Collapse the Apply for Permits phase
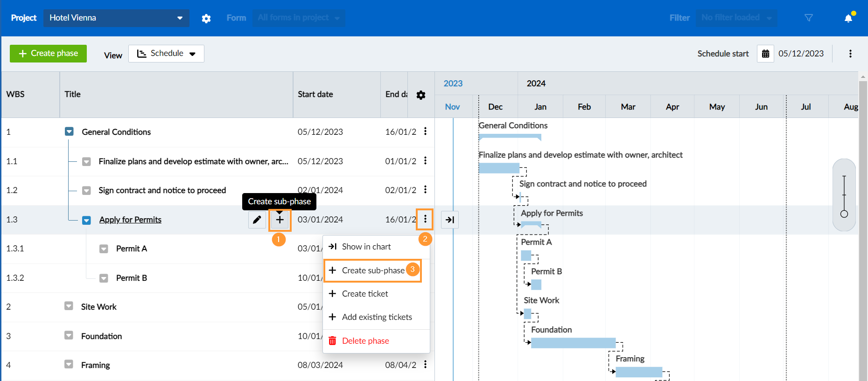This screenshot has width=868, height=381. [x=86, y=220]
